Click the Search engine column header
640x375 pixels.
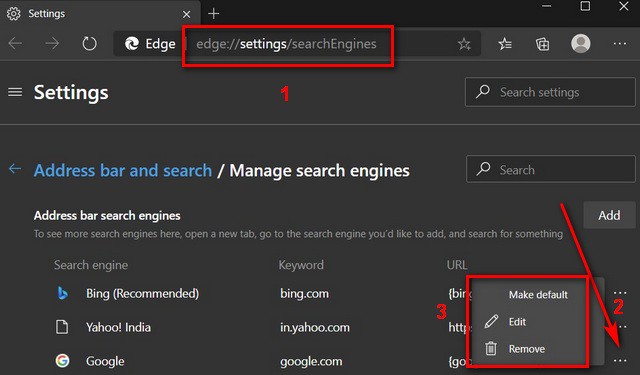(91, 265)
